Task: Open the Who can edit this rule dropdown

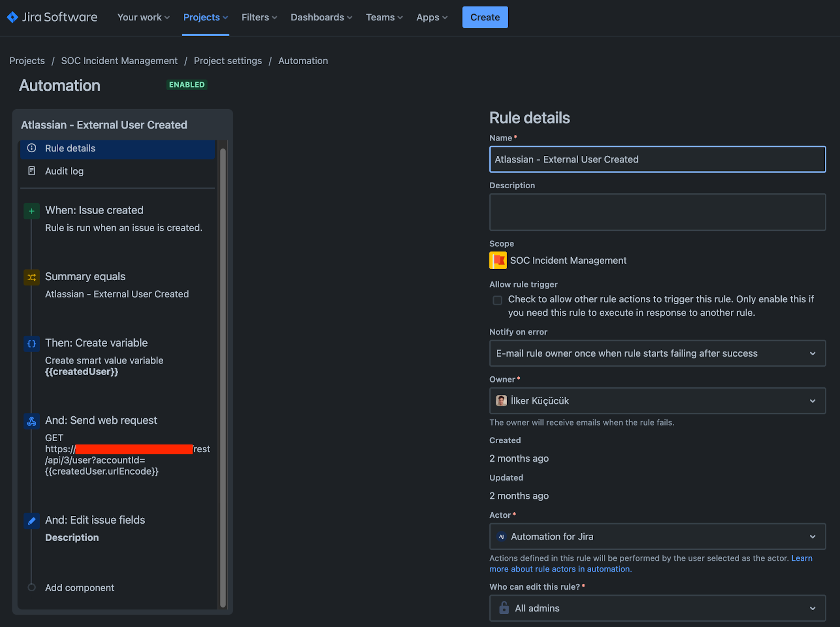Action: click(657, 608)
